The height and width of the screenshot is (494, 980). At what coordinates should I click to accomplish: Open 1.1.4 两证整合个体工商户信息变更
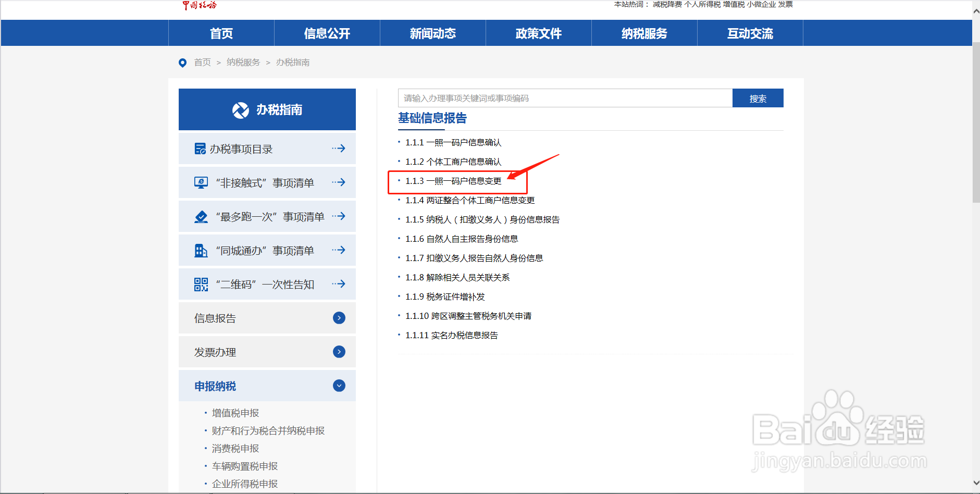(x=470, y=201)
